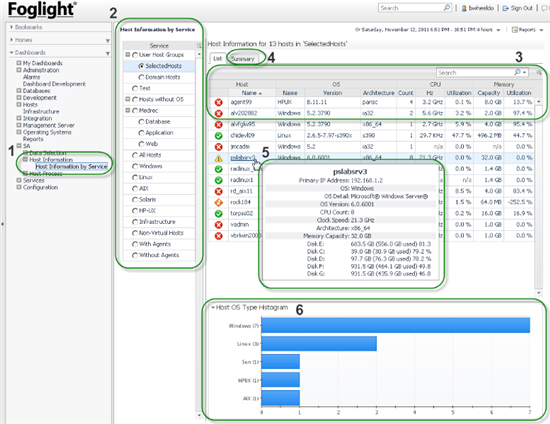Click the collapse arrow at left screen edge
The image size is (550, 424).
click(x=2, y=223)
